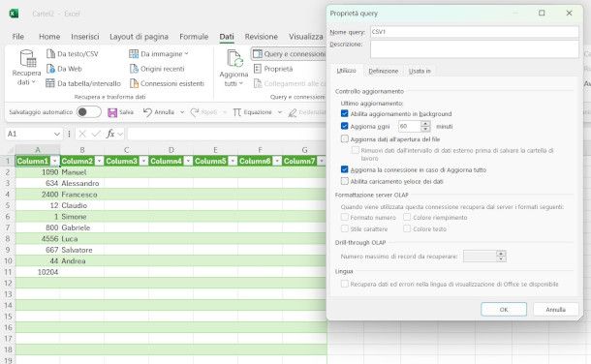Select cell with value 10204
591x364 pixels.
[x=38, y=272]
